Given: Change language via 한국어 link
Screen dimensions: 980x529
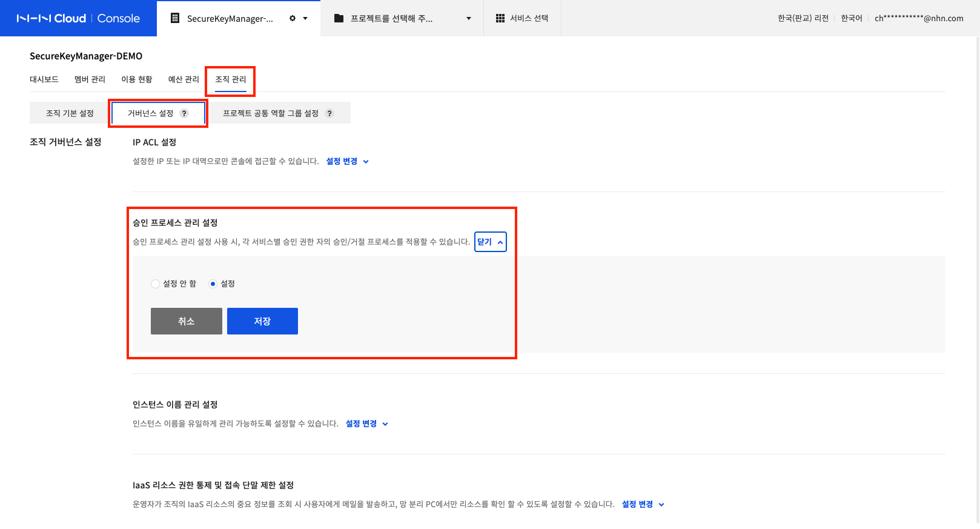Looking at the screenshot, I should 851,18.
